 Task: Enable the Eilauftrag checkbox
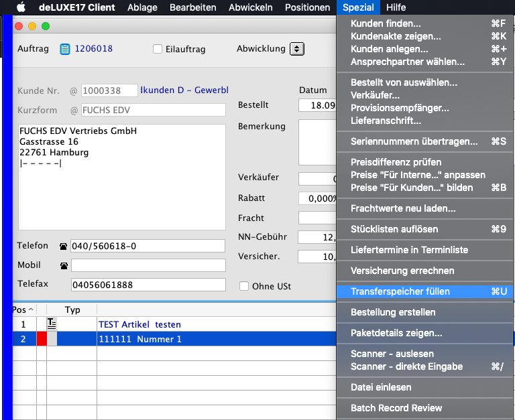pyautogui.click(x=158, y=49)
